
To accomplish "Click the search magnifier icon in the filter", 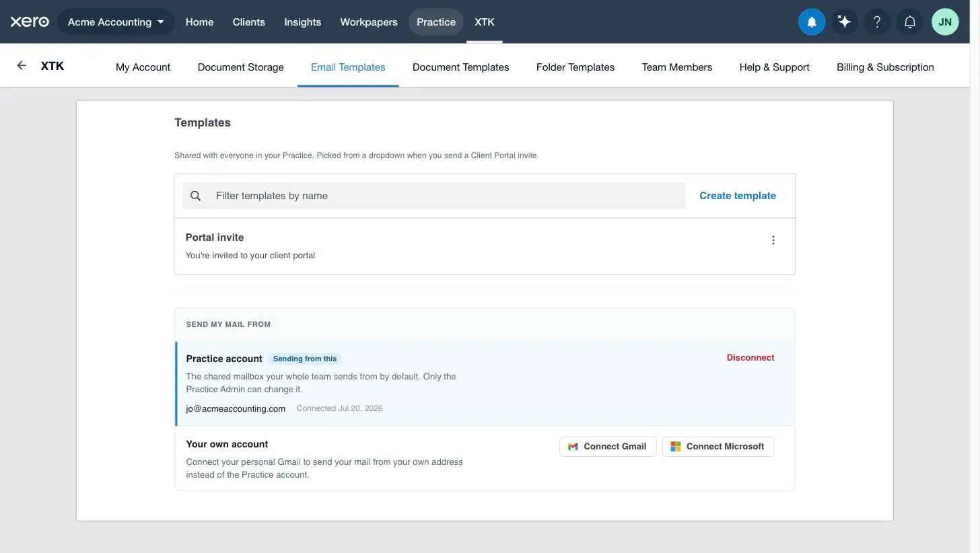I will pos(195,196).
